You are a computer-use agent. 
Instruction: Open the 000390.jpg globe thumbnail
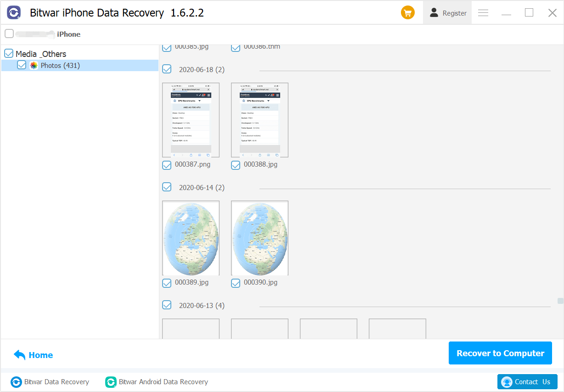click(x=260, y=238)
